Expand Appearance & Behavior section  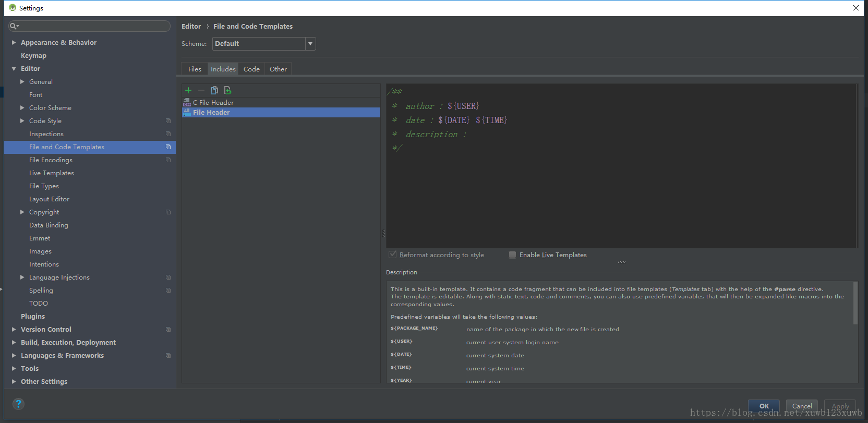tap(14, 43)
